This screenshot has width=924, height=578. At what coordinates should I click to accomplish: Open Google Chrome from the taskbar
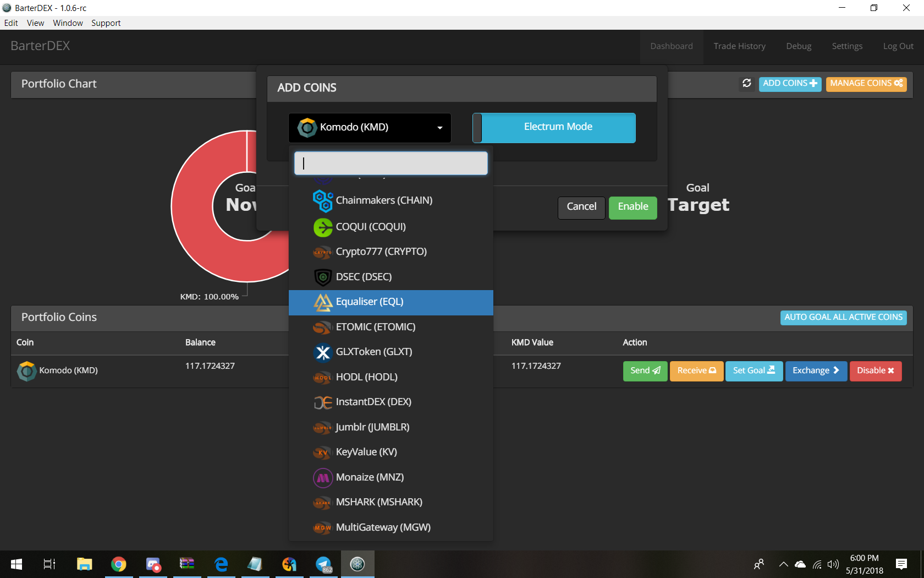[x=118, y=564]
